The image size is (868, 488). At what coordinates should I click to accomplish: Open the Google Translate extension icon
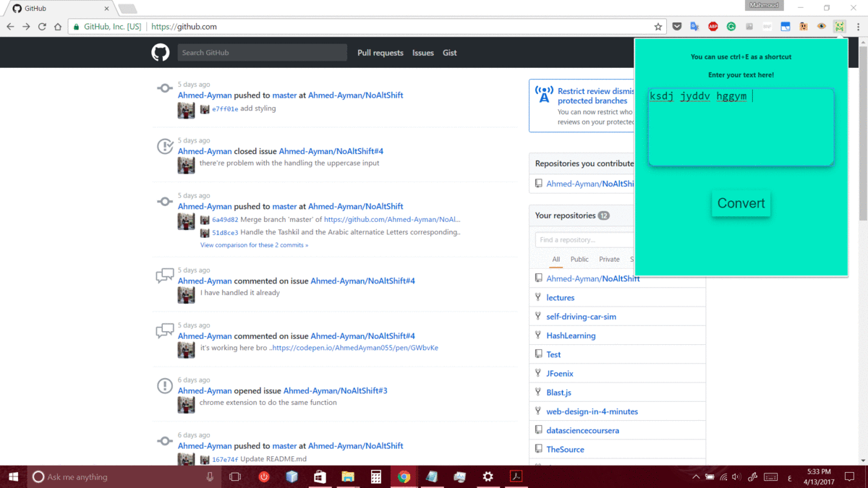click(695, 27)
